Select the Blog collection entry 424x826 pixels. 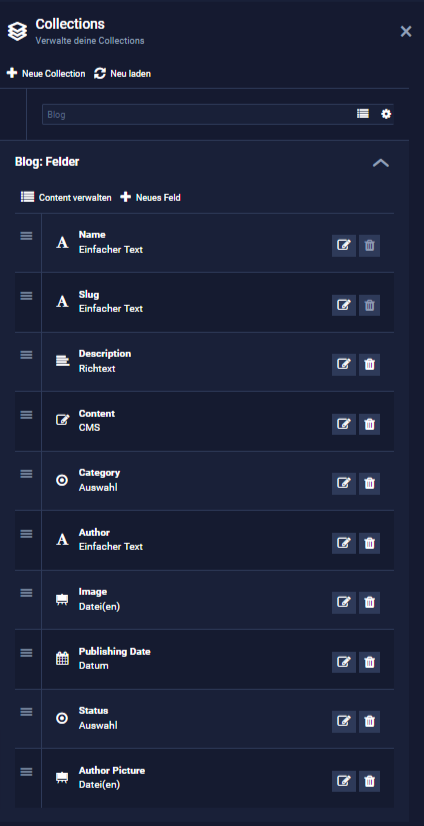pos(199,114)
